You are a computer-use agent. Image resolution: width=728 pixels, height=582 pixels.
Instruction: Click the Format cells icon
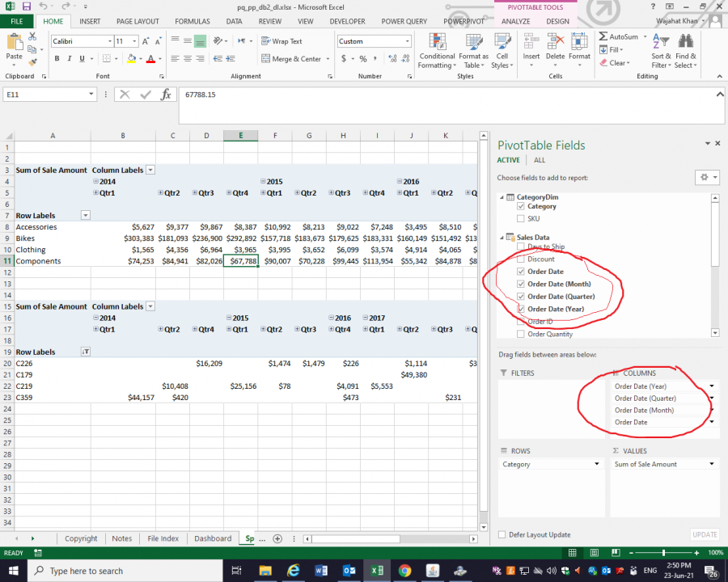579,42
